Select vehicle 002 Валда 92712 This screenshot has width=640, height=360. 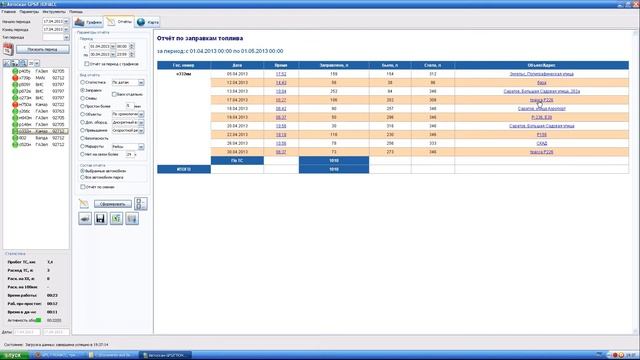(39, 138)
